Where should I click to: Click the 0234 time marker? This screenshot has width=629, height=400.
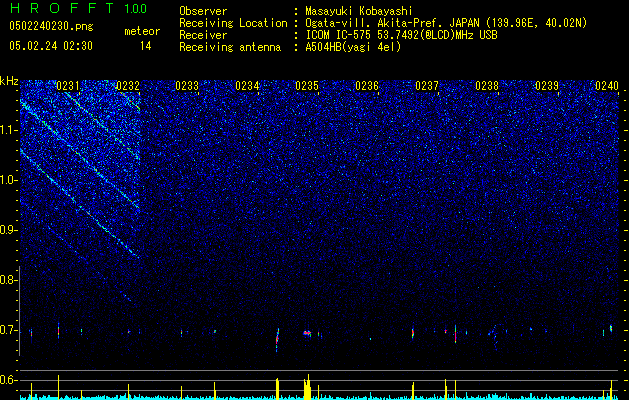coord(247,86)
